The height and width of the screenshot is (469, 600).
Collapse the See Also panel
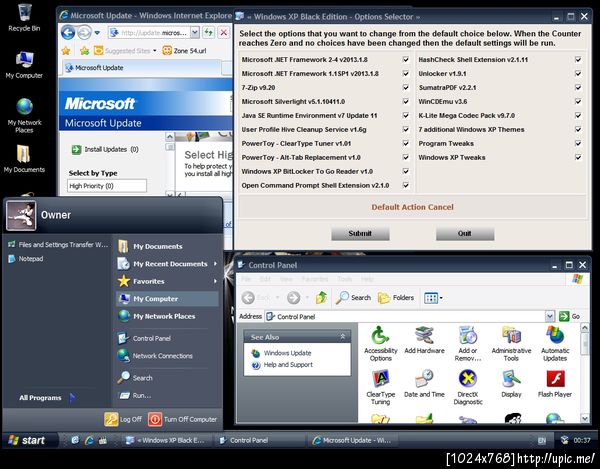point(342,337)
